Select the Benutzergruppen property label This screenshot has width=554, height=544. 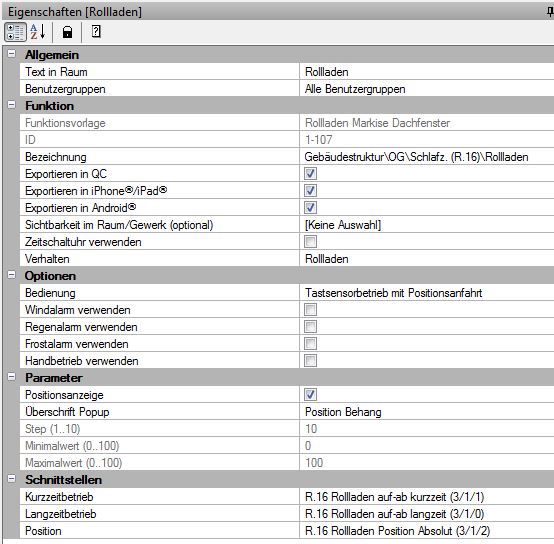tap(65, 89)
